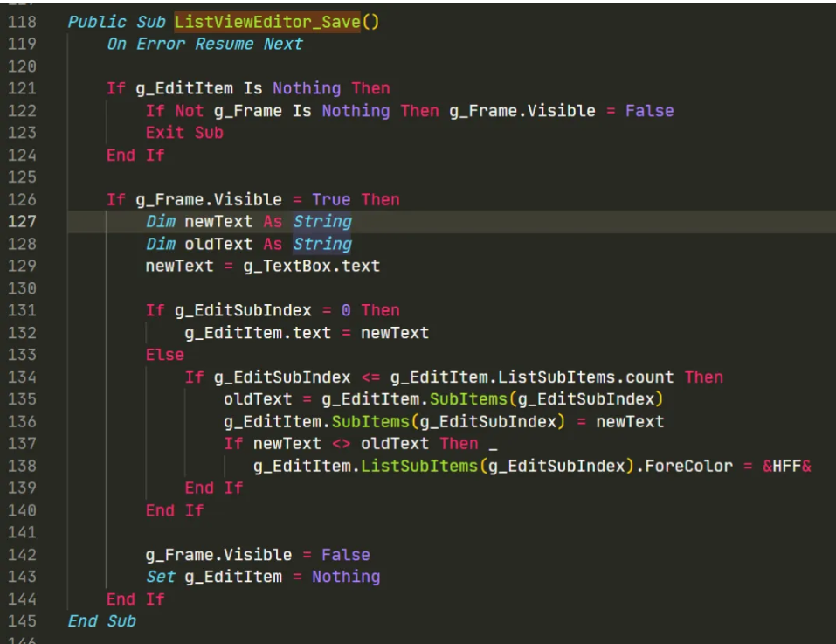
Task: Click "Public Sub" keywords on line 118
Action: [117, 22]
